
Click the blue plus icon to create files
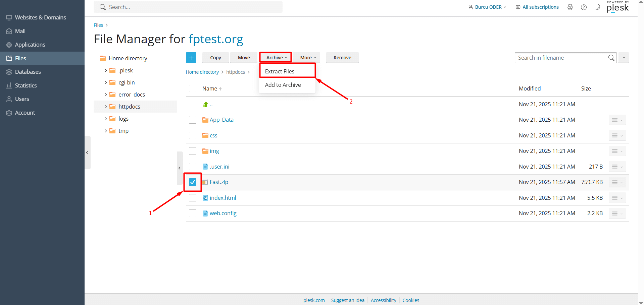pos(191,57)
